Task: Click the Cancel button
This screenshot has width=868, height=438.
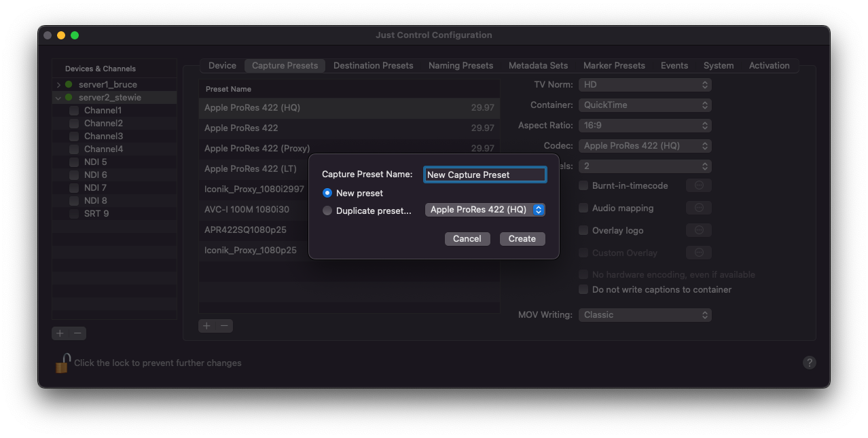Action: [467, 238]
